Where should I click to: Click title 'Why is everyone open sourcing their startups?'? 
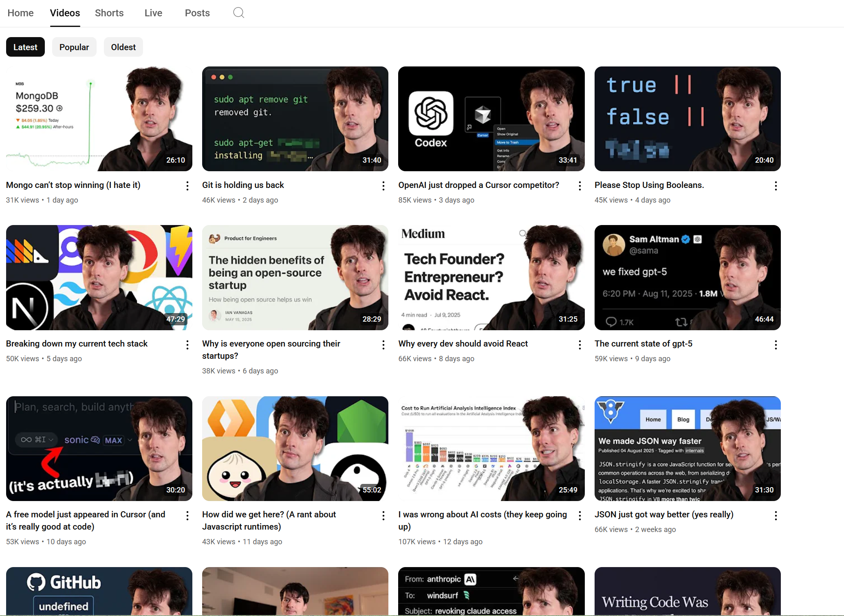[x=271, y=350]
